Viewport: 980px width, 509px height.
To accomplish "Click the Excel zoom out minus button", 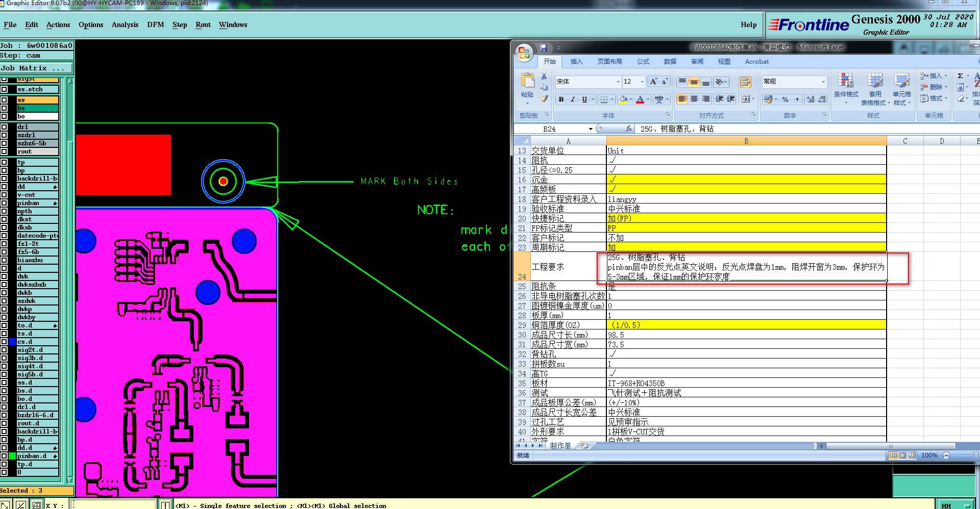I will coord(946,455).
